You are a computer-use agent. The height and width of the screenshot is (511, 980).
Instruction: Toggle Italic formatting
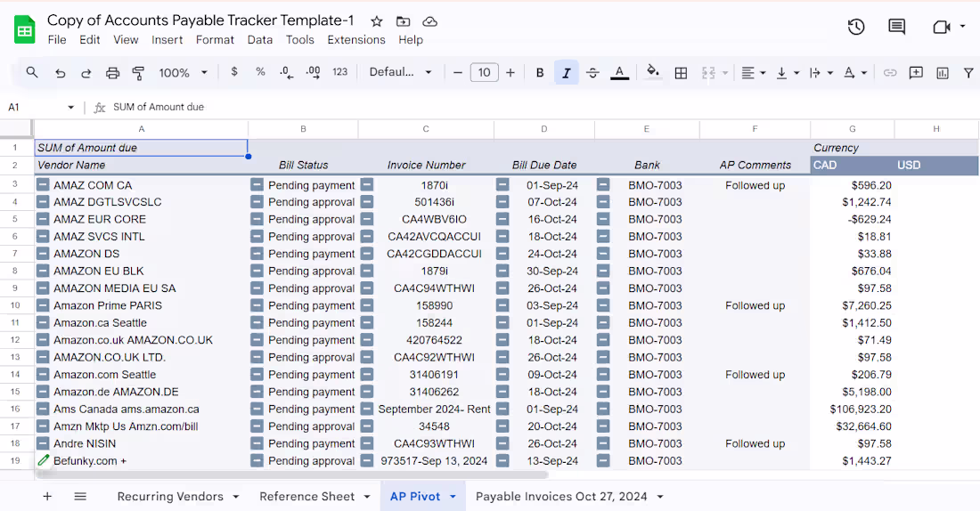[x=566, y=73]
